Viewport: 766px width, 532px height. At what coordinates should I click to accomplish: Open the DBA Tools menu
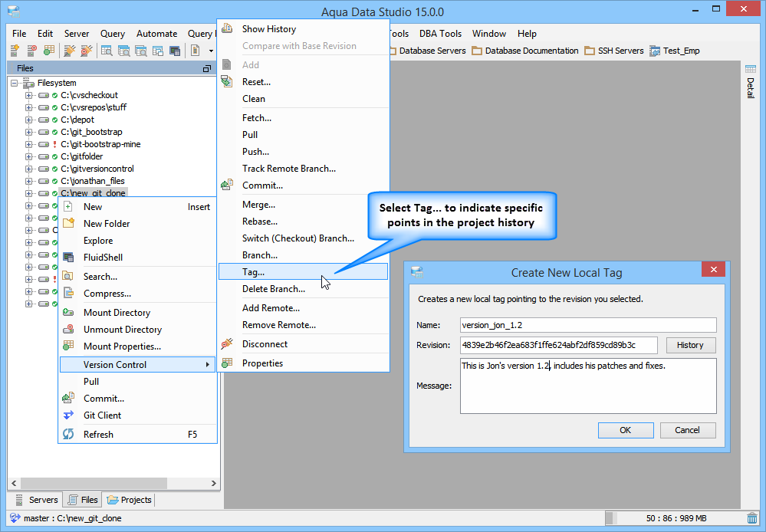(x=440, y=33)
